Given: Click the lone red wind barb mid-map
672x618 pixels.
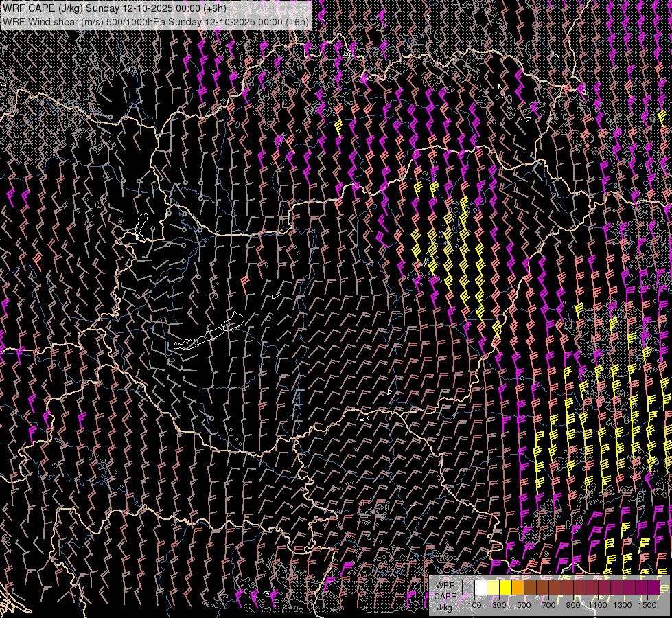Looking at the screenshot, I should 245,282.
